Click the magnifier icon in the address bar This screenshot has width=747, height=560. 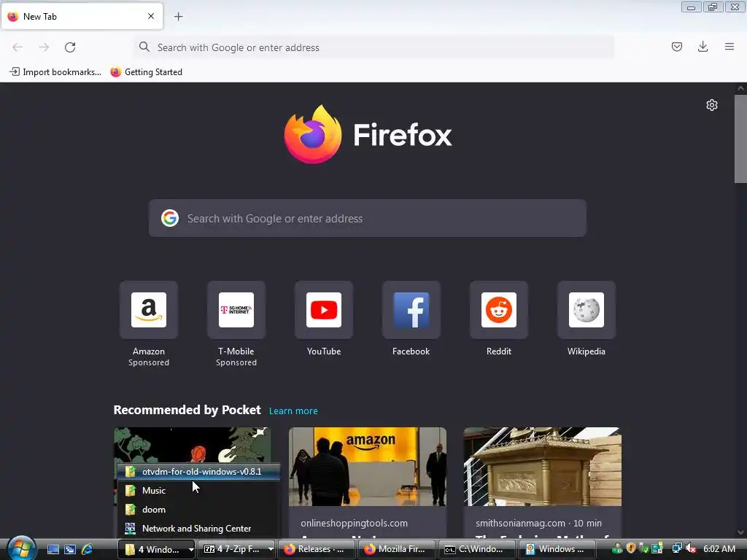[x=144, y=47]
